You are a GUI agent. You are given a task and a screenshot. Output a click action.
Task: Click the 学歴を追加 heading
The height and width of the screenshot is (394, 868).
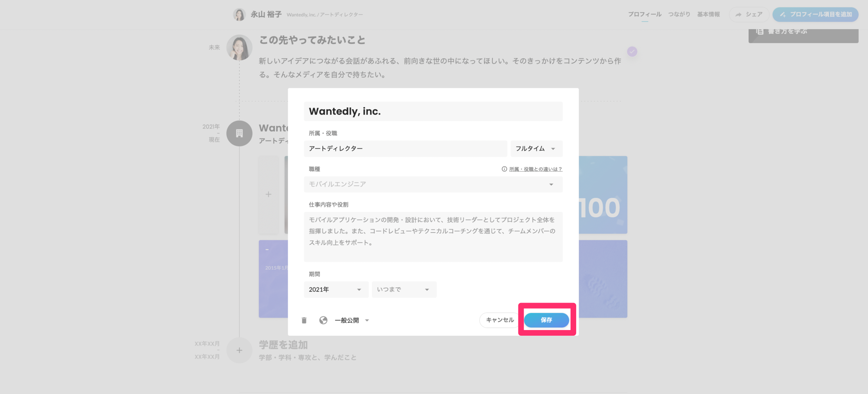(283, 345)
